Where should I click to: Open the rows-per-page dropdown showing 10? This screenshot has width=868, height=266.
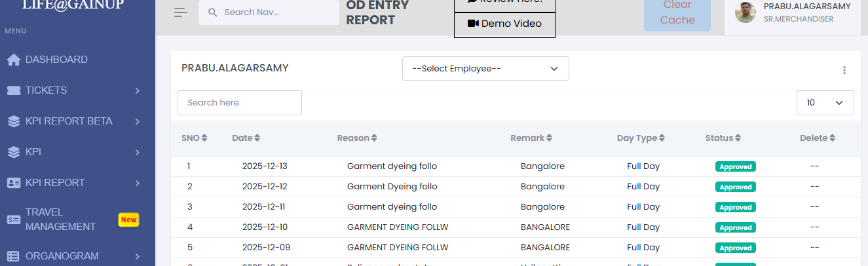[x=825, y=103]
